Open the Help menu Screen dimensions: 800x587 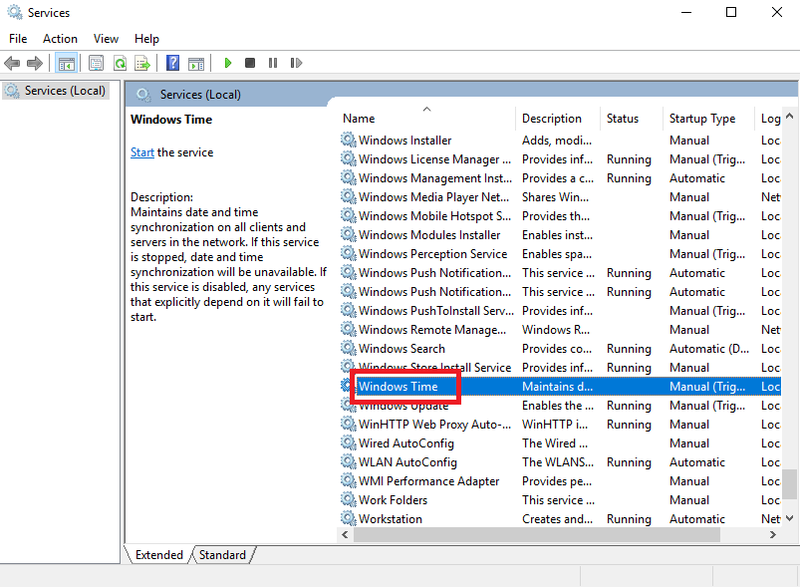coord(146,39)
